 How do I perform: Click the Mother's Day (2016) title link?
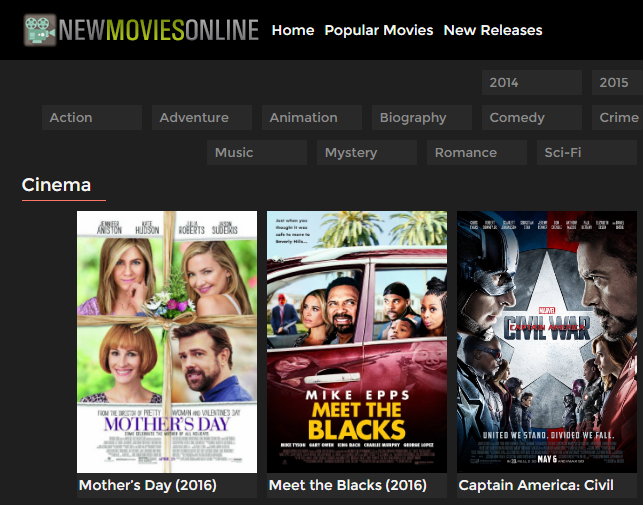click(148, 485)
